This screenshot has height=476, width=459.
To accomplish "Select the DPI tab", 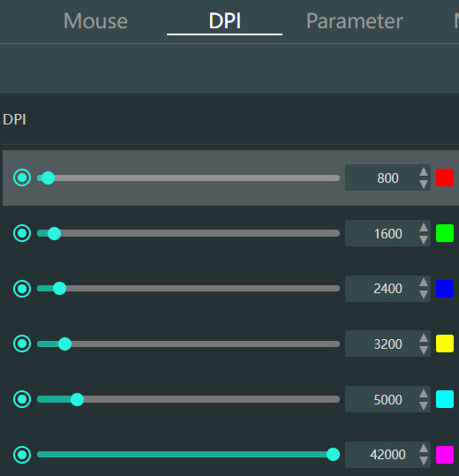I will (225, 21).
